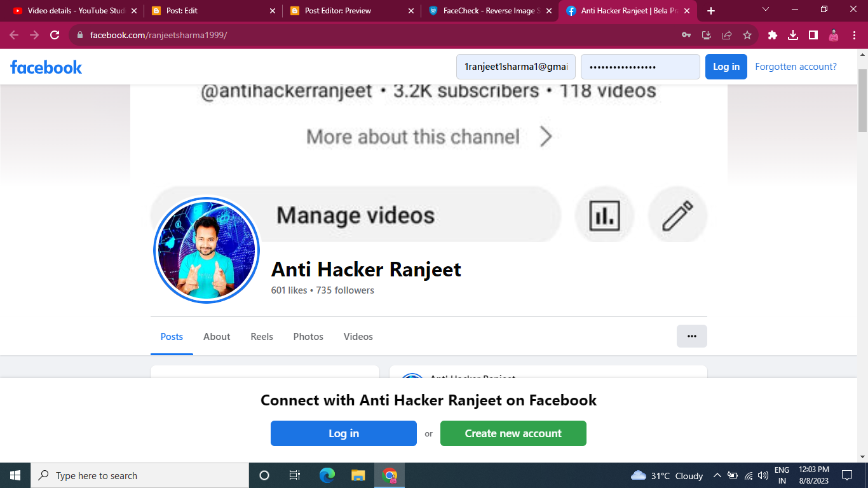Viewport: 868px width, 488px height.
Task: Click the More about this channel chevron
Action: [x=546, y=137]
